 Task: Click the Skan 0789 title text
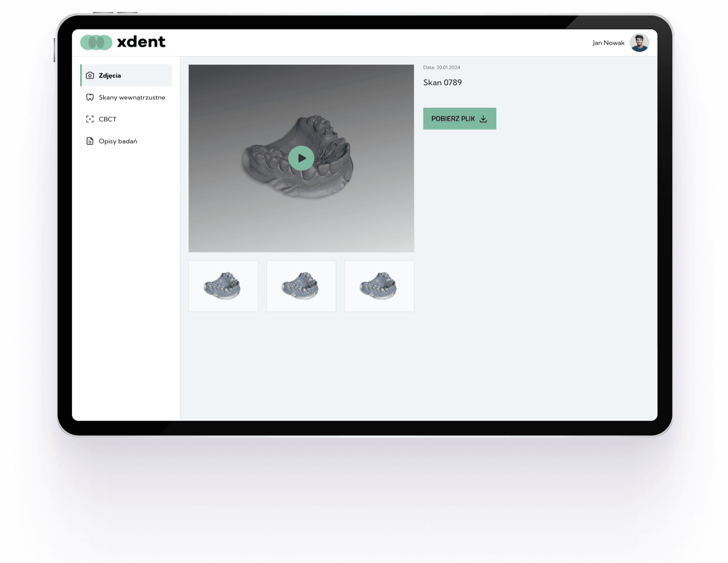point(442,83)
